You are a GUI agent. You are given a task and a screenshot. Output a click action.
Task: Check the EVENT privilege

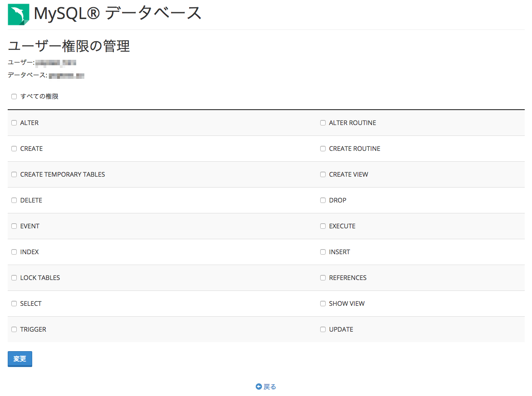point(14,226)
